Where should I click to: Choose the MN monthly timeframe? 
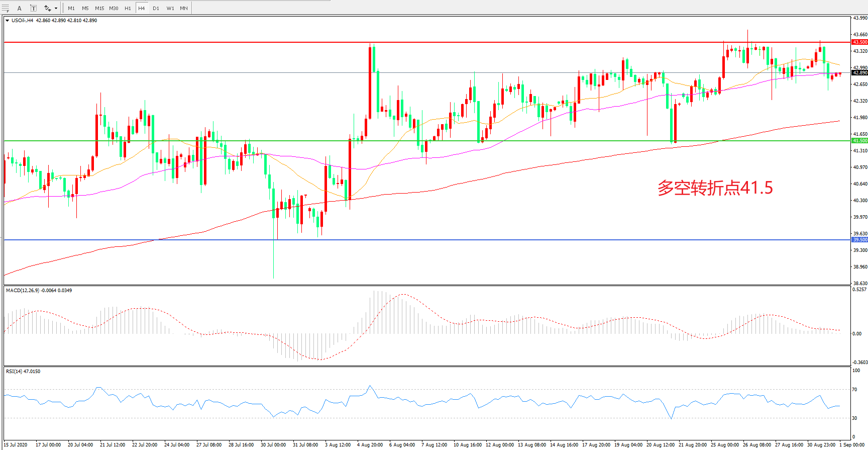click(x=184, y=8)
